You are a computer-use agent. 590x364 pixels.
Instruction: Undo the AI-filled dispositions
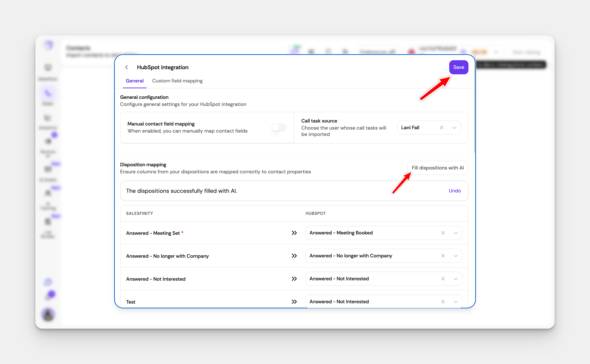pos(455,191)
